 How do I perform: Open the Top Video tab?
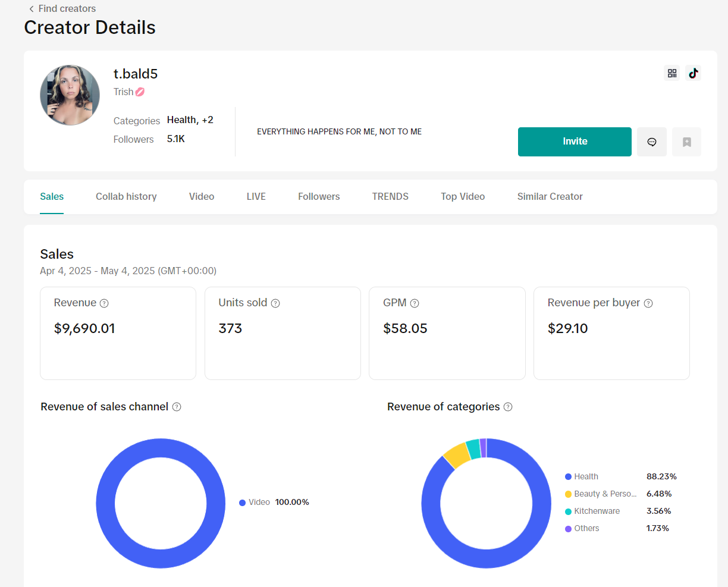463,197
